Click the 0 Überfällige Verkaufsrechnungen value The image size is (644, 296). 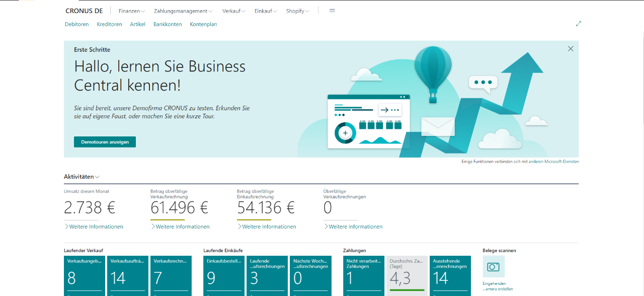click(x=328, y=207)
